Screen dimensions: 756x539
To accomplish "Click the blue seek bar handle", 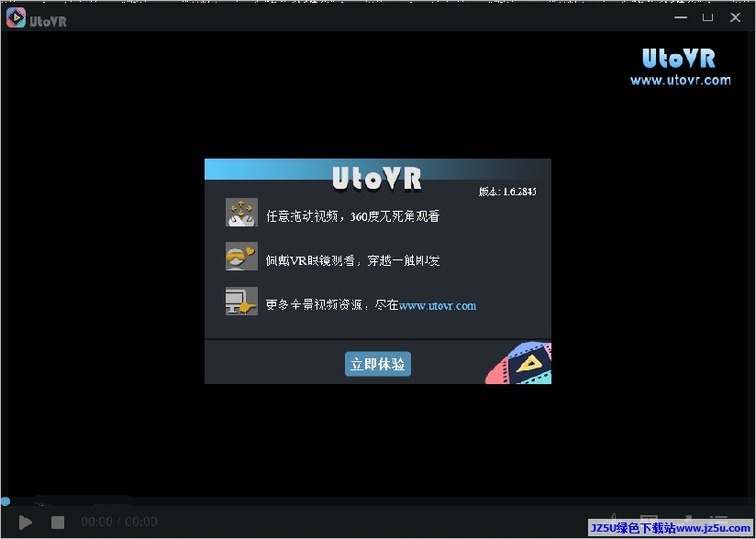I will pyautogui.click(x=6, y=501).
